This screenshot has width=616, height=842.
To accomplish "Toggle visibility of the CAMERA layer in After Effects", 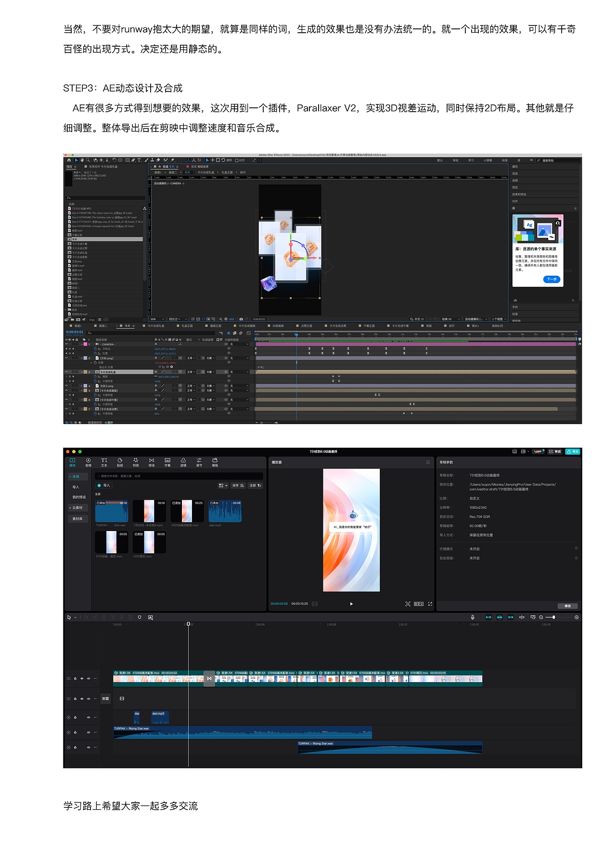I will 66,344.
